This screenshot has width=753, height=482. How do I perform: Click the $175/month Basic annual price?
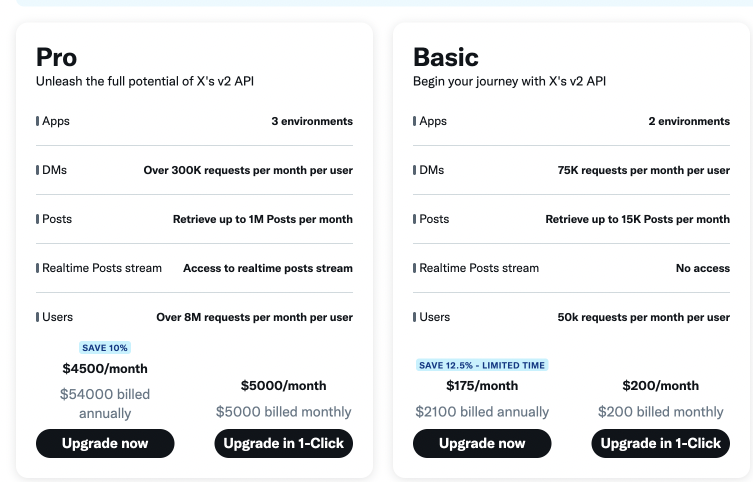coord(482,385)
